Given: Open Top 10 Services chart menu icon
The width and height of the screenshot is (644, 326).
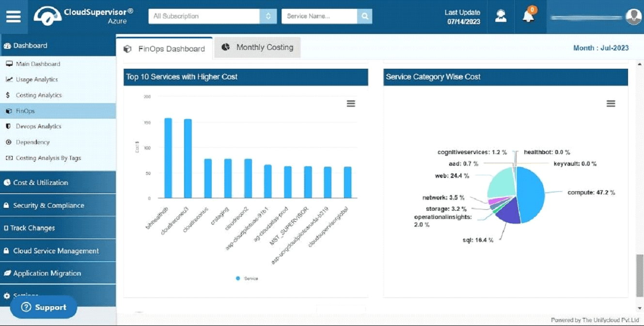Looking at the screenshot, I should (x=351, y=103).
